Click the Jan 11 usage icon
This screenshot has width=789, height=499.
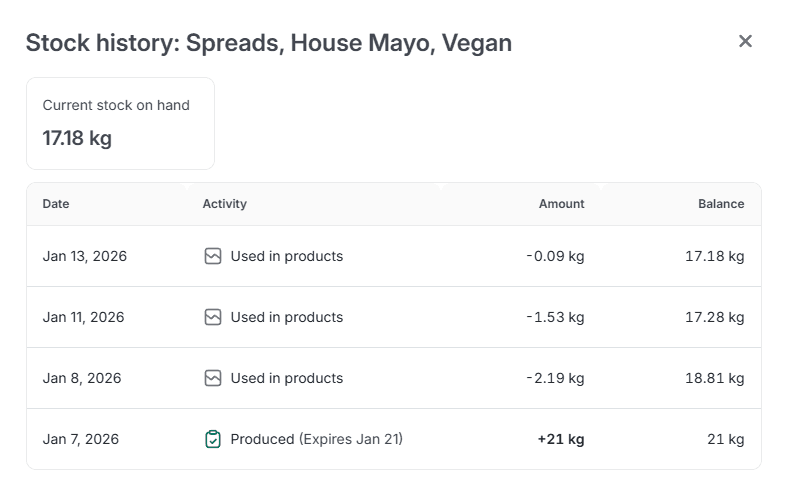click(x=212, y=317)
